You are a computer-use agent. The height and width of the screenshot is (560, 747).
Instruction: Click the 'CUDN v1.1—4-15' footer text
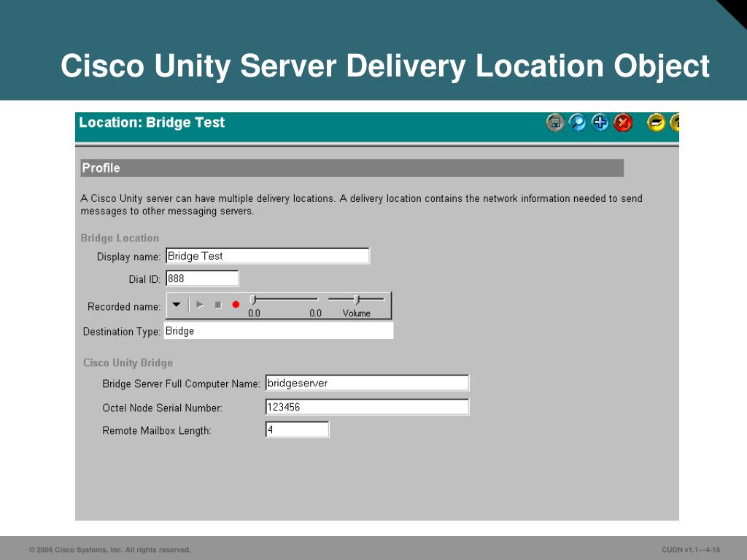pyautogui.click(x=690, y=550)
